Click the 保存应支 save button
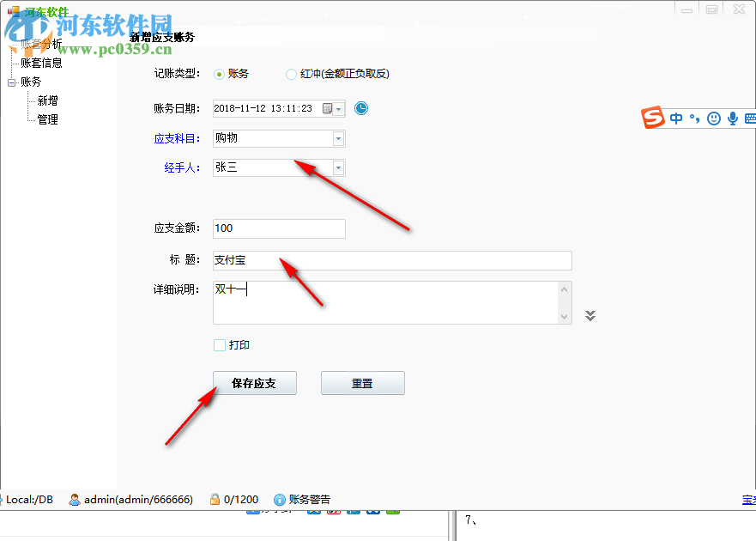This screenshot has width=756, height=541. (254, 382)
